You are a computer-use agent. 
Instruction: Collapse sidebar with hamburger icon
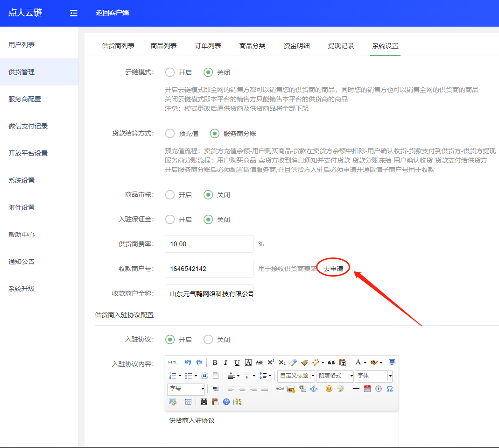click(x=73, y=13)
